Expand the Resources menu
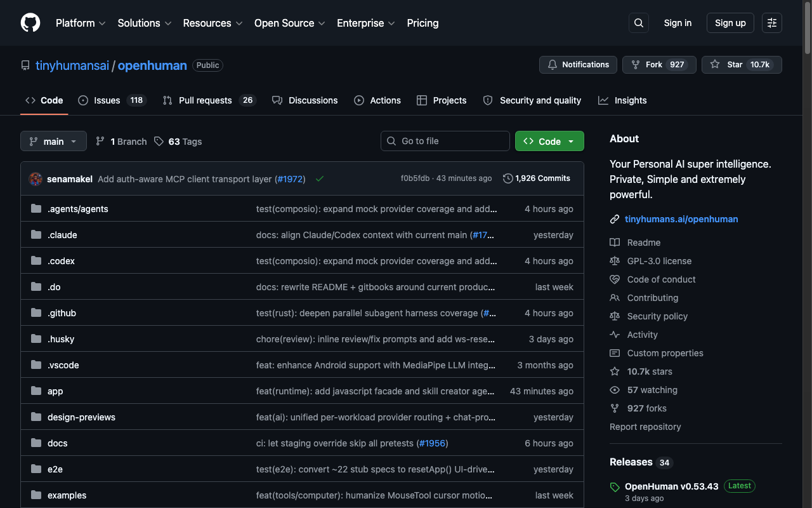The image size is (812, 508). [213, 23]
